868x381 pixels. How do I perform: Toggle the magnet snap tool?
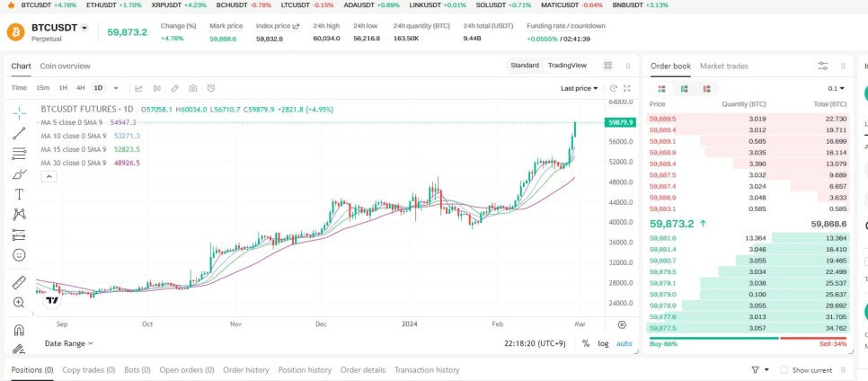[x=19, y=330]
